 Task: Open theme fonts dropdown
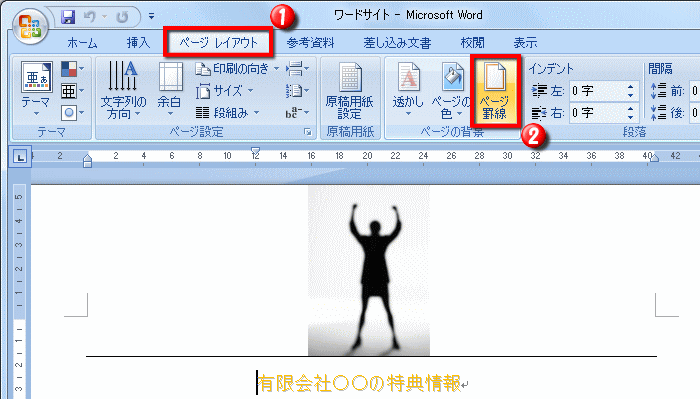point(72,91)
